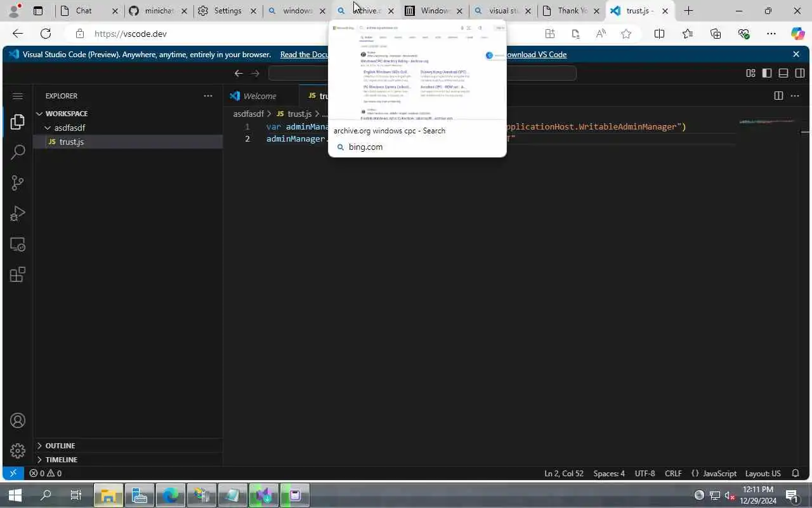
Task: Open the Manage gear icon
Action: tap(18, 451)
